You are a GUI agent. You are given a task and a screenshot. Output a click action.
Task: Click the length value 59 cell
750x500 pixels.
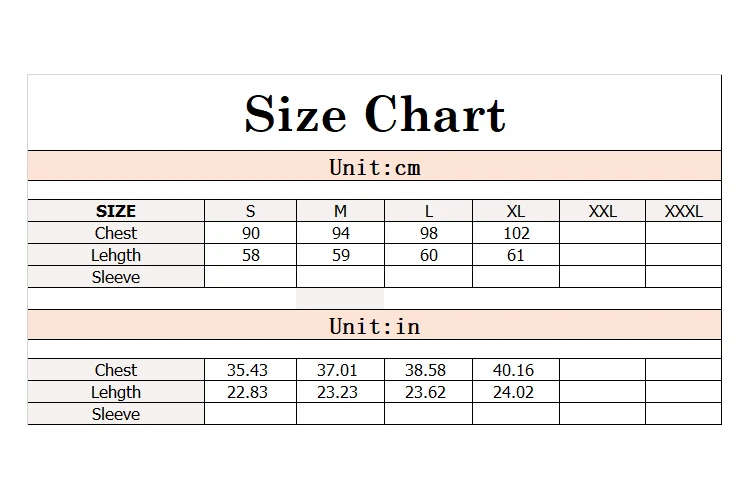341,255
